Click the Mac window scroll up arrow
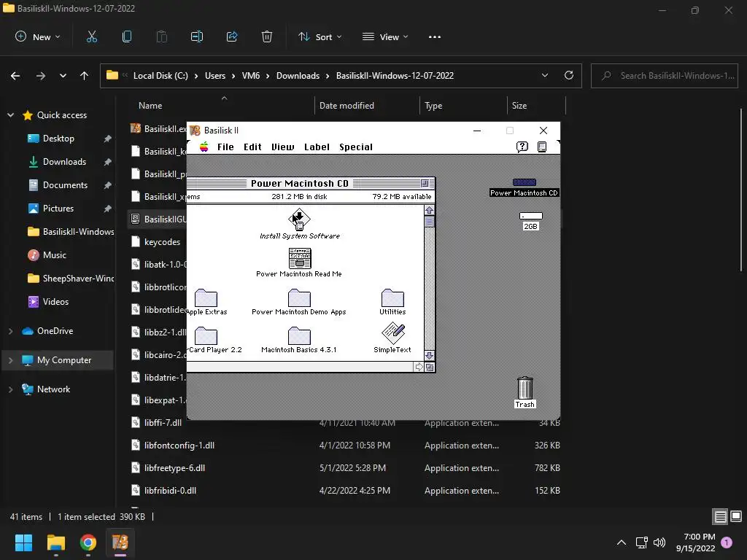This screenshot has width=747, height=560. coord(429,210)
